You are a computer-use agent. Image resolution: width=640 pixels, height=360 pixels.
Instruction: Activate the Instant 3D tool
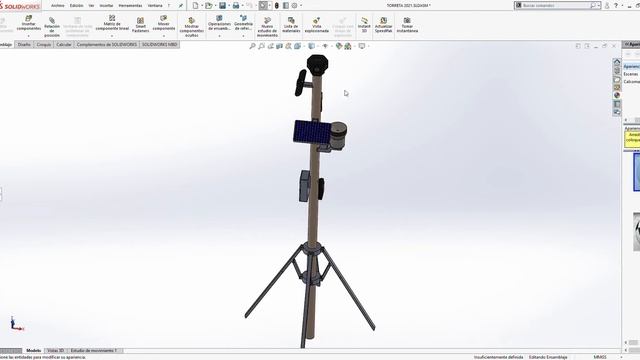point(364,25)
